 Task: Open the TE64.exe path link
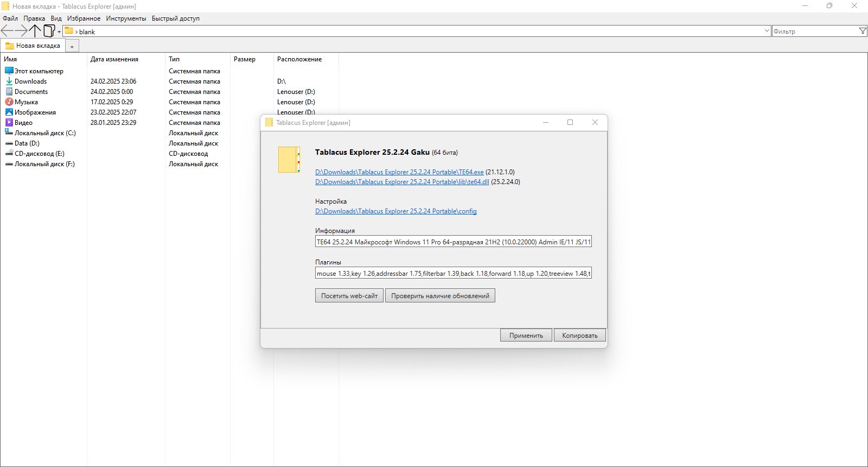pyautogui.click(x=399, y=172)
